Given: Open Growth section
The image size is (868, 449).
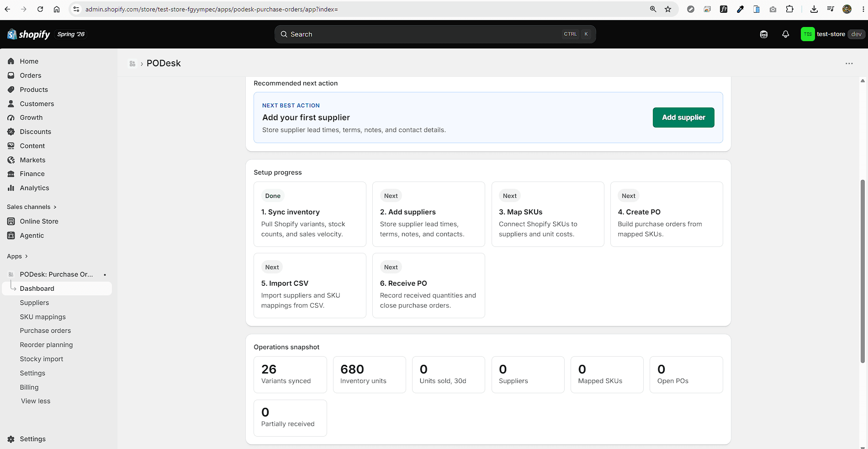Looking at the screenshot, I should [31, 118].
